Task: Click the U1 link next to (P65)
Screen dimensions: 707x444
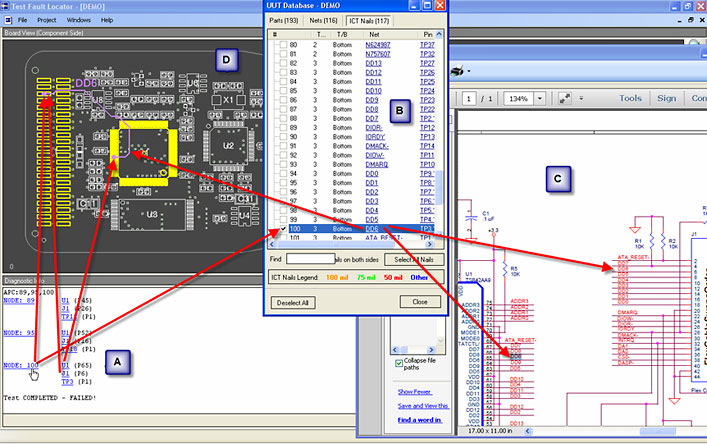Action: click(x=65, y=365)
